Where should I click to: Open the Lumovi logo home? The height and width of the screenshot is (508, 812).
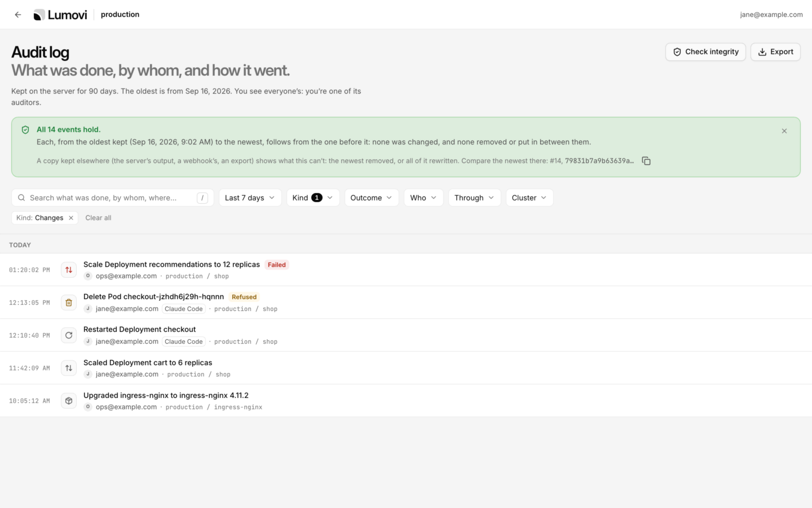point(60,15)
